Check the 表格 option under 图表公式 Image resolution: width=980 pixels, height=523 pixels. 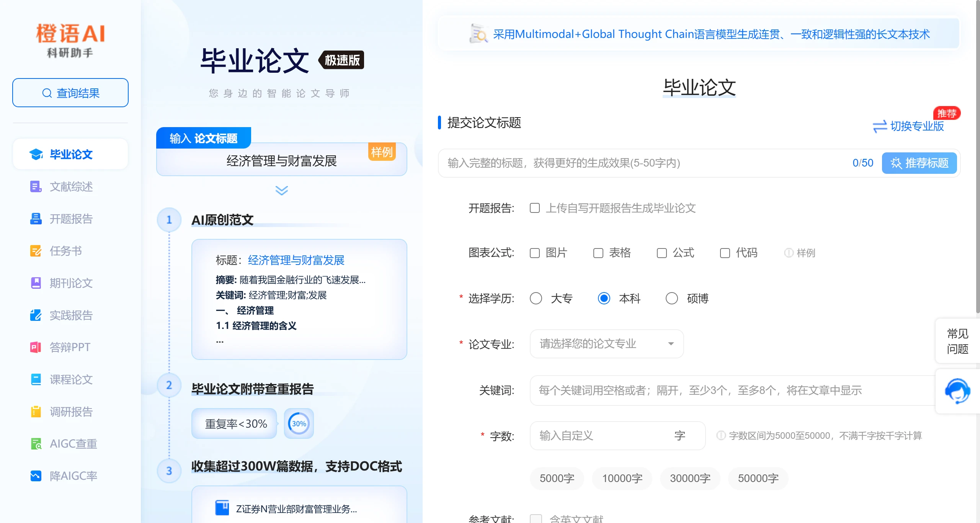(x=598, y=253)
